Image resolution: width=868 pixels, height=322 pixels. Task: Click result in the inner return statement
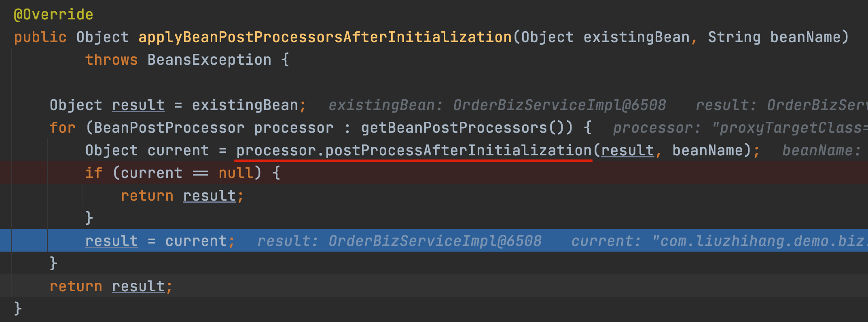[x=210, y=196]
